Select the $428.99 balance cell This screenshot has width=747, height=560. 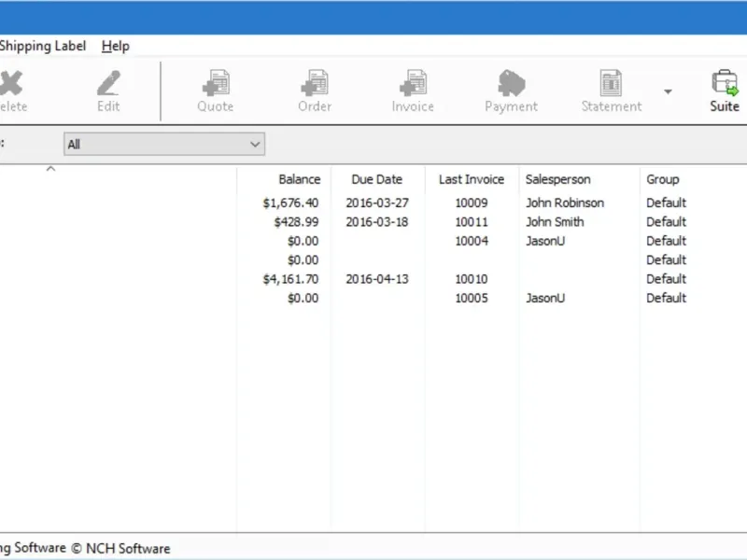click(296, 222)
